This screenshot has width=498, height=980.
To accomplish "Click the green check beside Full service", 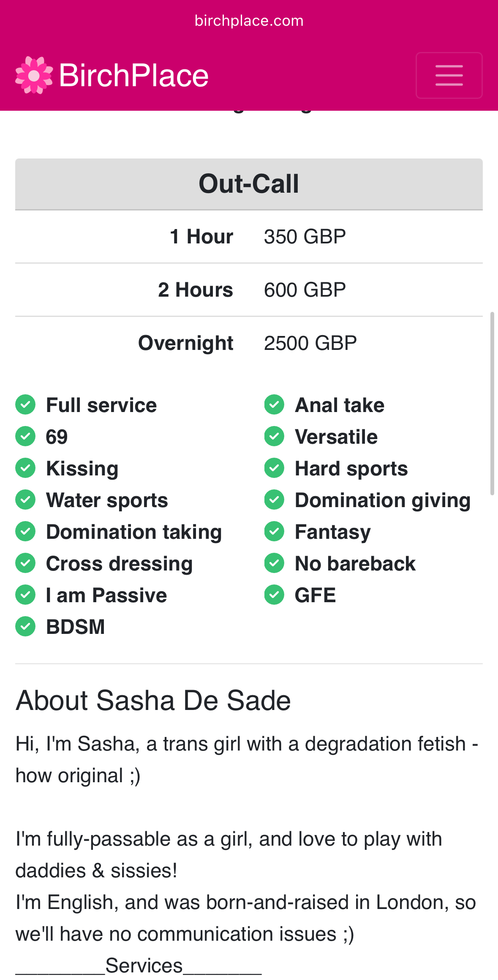I will 25,405.
